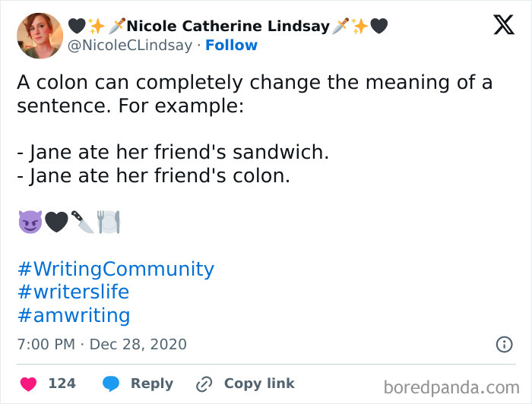Image resolution: width=532 pixels, height=404 pixels.
Task: Click the copy link chain icon
Action: coord(203,384)
